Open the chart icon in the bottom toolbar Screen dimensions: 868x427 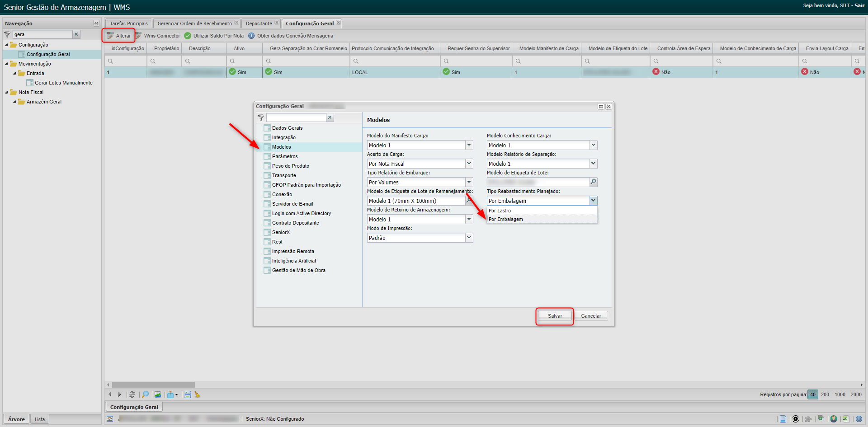[157, 394]
